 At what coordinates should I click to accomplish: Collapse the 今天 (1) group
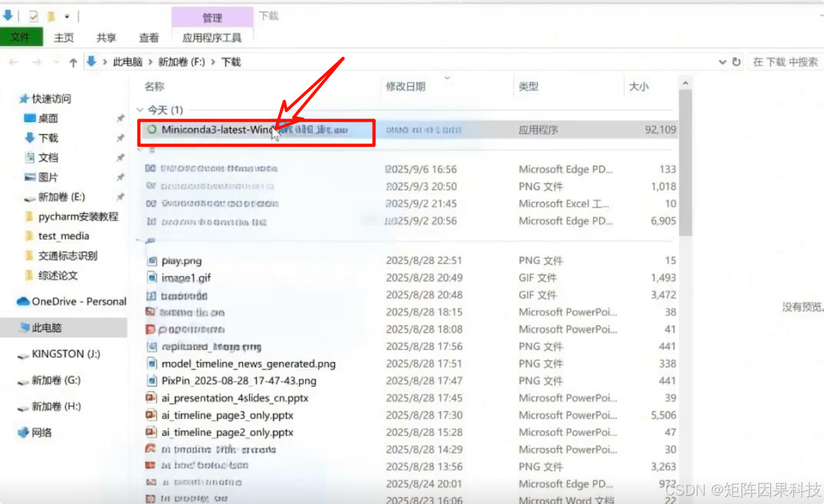[x=140, y=110]
